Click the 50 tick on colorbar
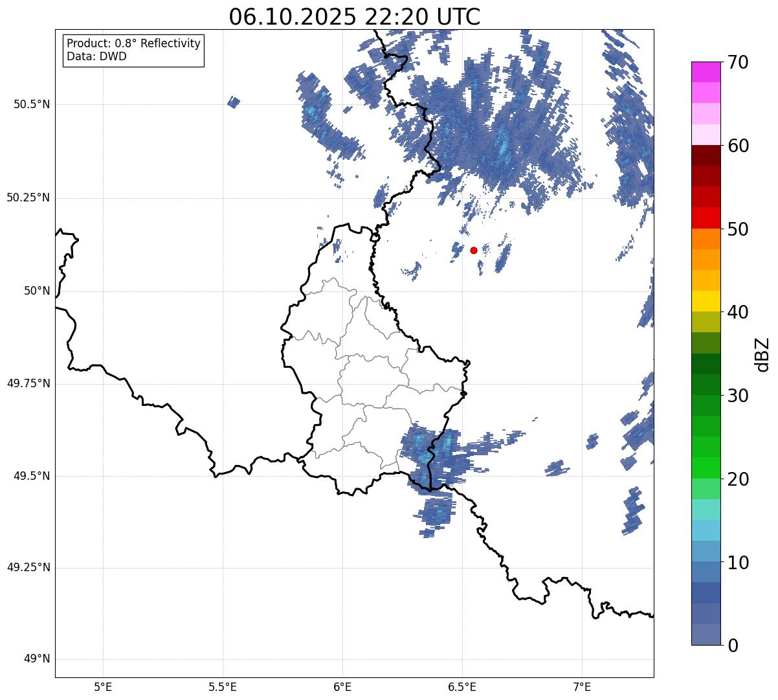Image resolution: width=778 pixels, height=700 pixels. point(738,229)
